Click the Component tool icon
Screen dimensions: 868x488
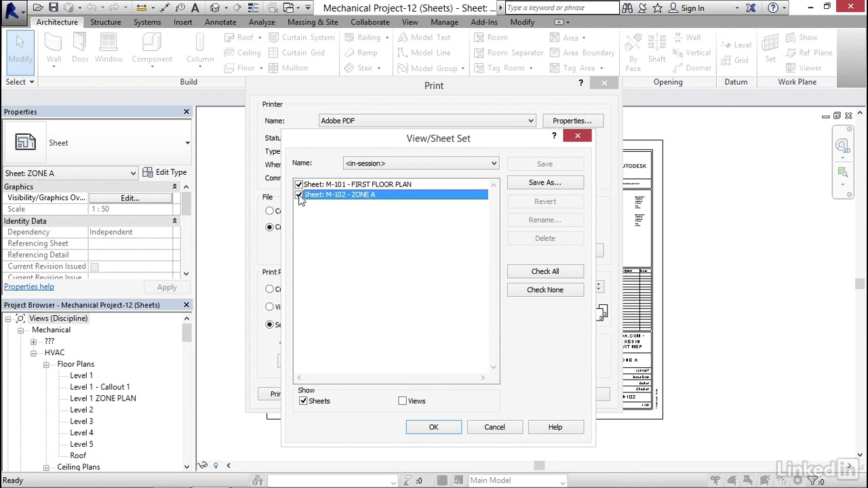152,50
